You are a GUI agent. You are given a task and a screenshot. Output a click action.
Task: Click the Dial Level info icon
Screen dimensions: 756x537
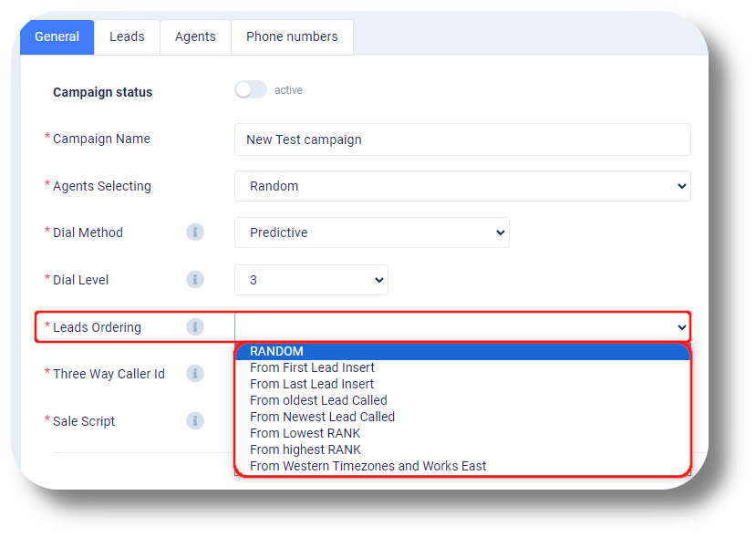195,280
